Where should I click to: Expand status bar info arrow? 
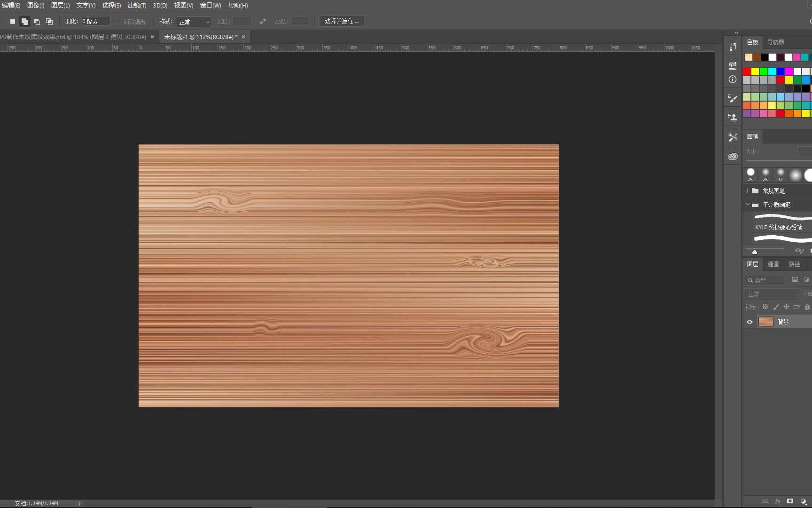click(79, 503)
